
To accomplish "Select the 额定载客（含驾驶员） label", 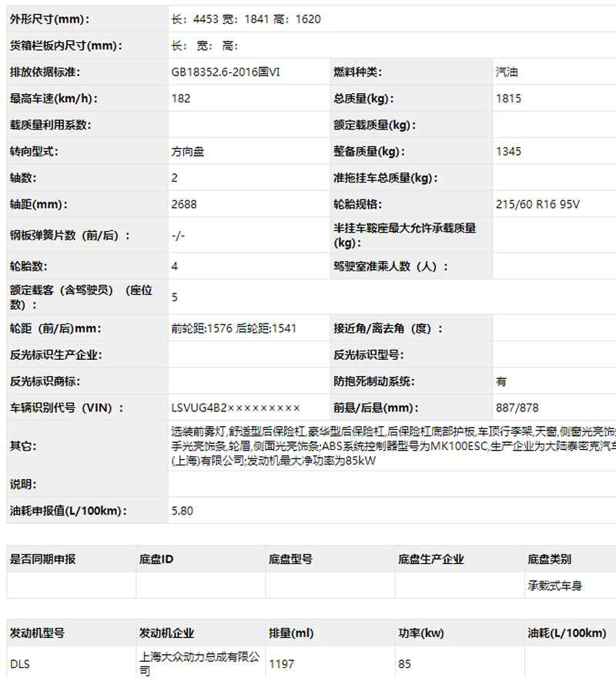I will (81, 297).
